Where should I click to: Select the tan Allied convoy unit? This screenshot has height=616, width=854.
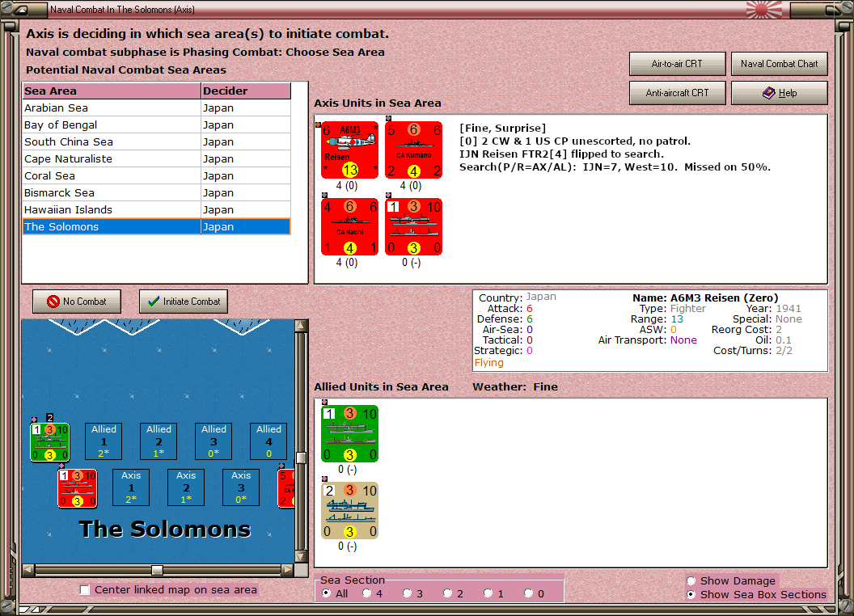349,510
